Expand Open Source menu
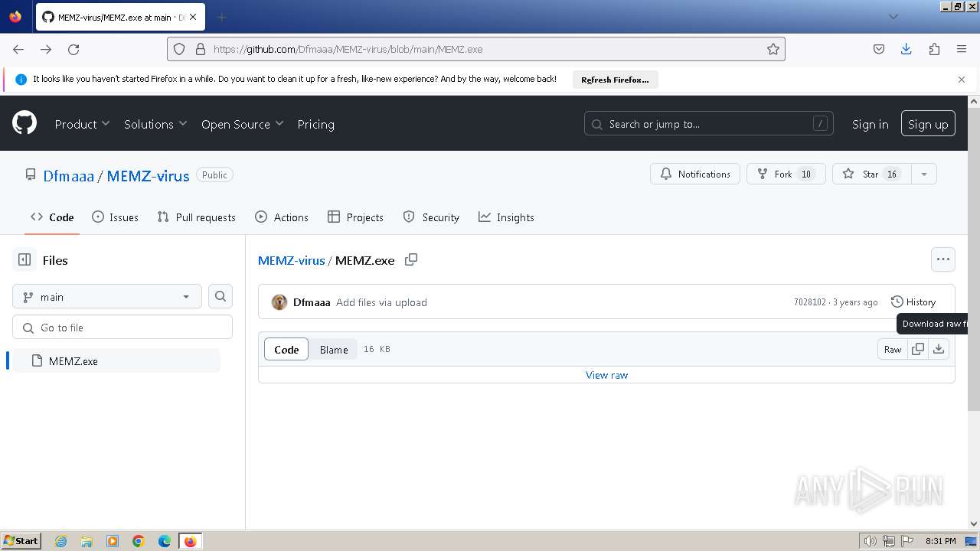 [242, 124]
